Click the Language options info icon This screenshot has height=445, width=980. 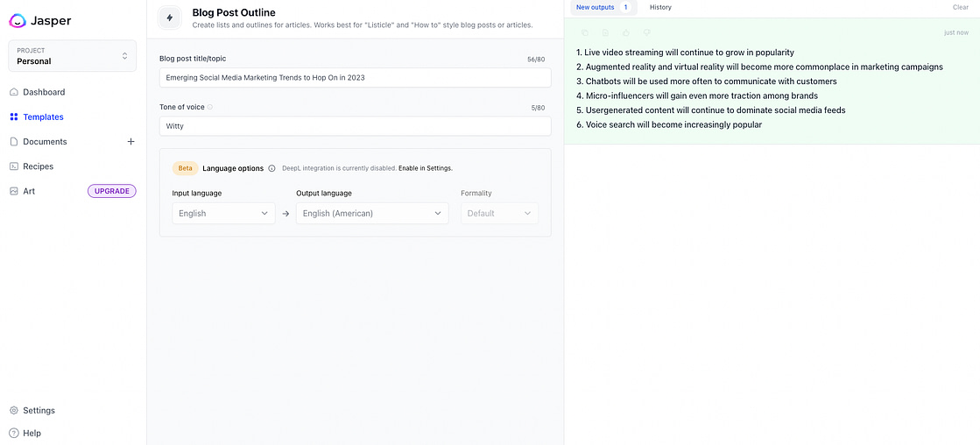(271, 168)
